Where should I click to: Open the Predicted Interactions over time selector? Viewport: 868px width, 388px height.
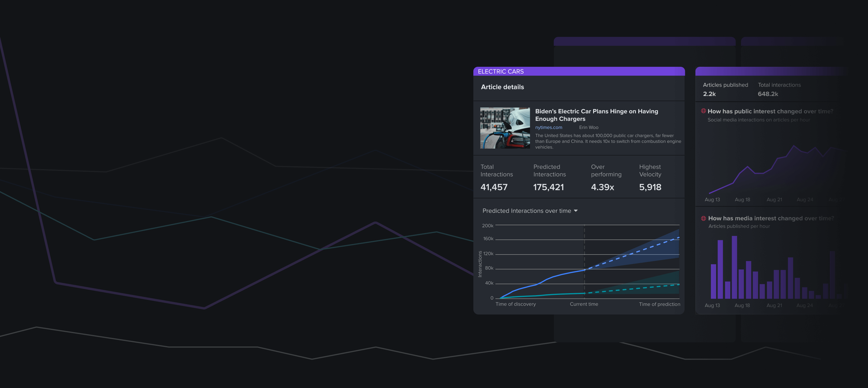[527, 211]
